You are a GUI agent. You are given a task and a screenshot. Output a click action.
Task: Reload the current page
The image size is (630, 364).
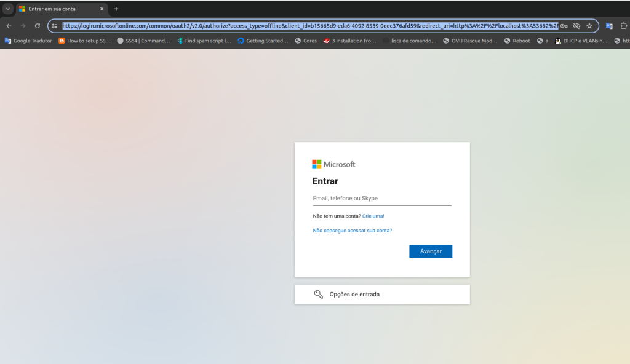pyautogui.click(x=38, y=26)
